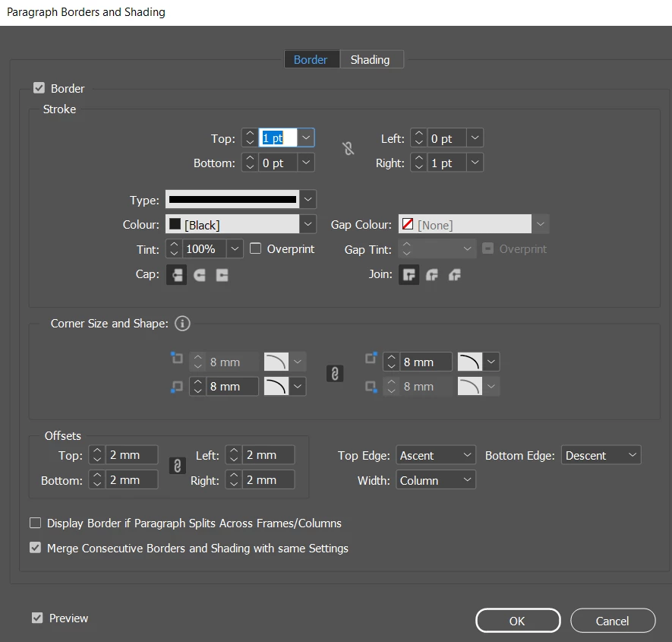Open the Colour dropdown arrow
Image resolution: width=672 pixels, height=642 pixels.
pyautogui.click(x=308, y=224)
